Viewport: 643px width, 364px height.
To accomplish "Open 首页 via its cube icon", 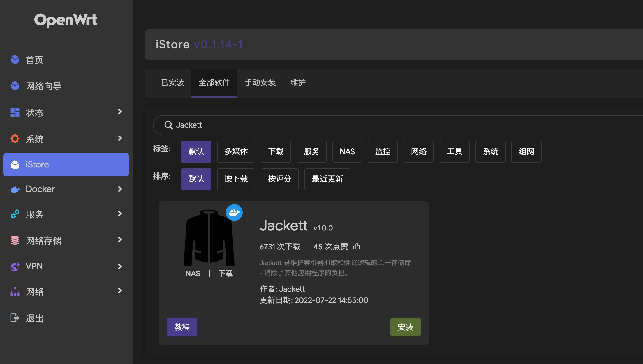I will tap(15, 60).
